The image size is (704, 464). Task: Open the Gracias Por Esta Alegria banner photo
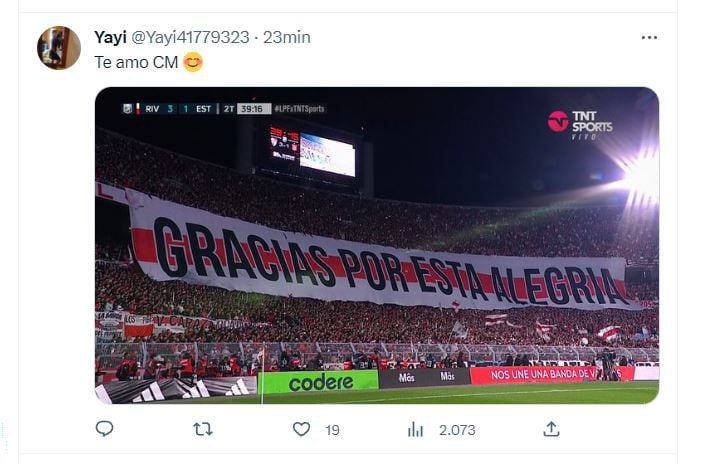point(377,245)
